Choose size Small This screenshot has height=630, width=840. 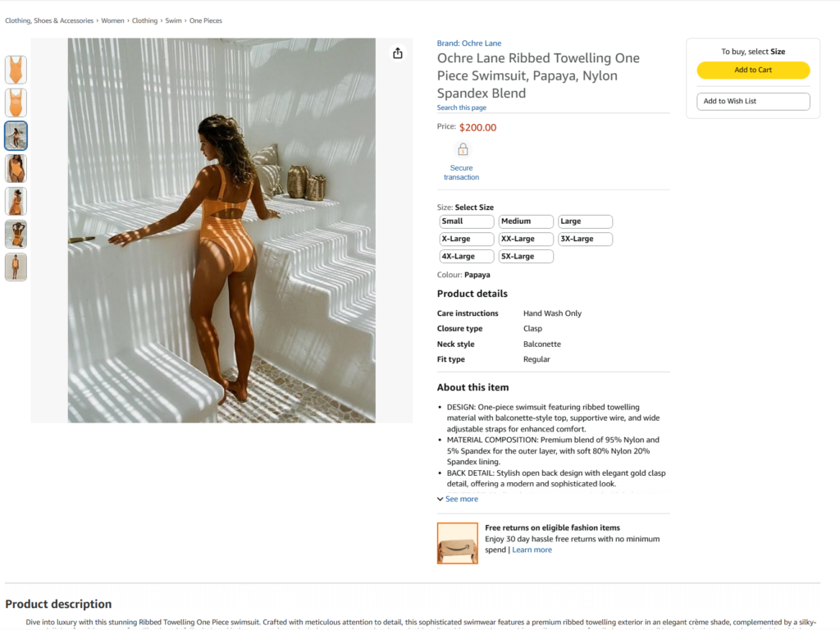pos(467,221)
